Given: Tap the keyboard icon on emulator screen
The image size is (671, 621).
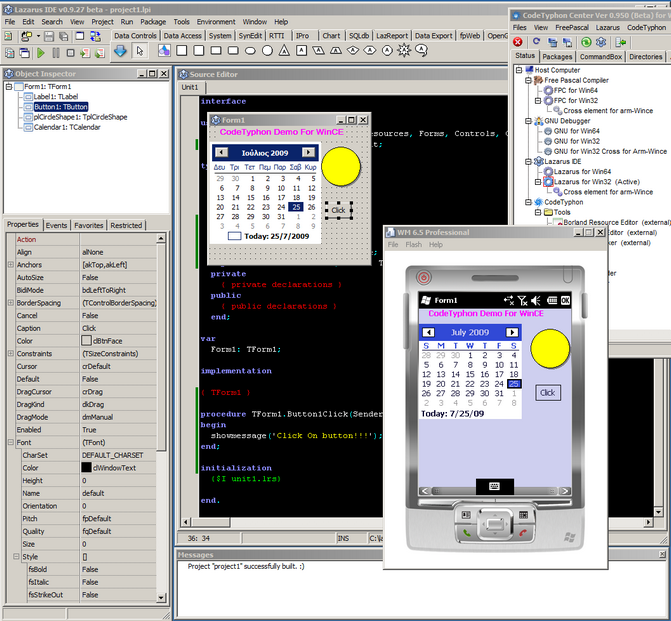Looking at the screenshot, I should point(495,486).
